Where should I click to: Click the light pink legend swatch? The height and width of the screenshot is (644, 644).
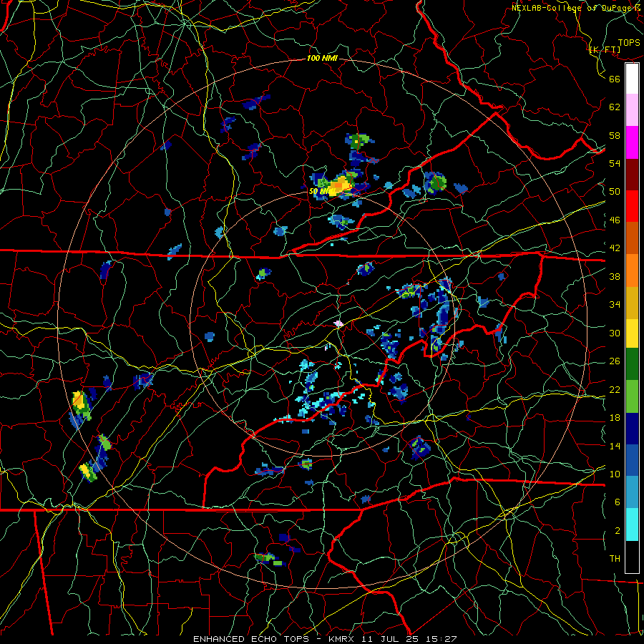[x=632, y=110]
